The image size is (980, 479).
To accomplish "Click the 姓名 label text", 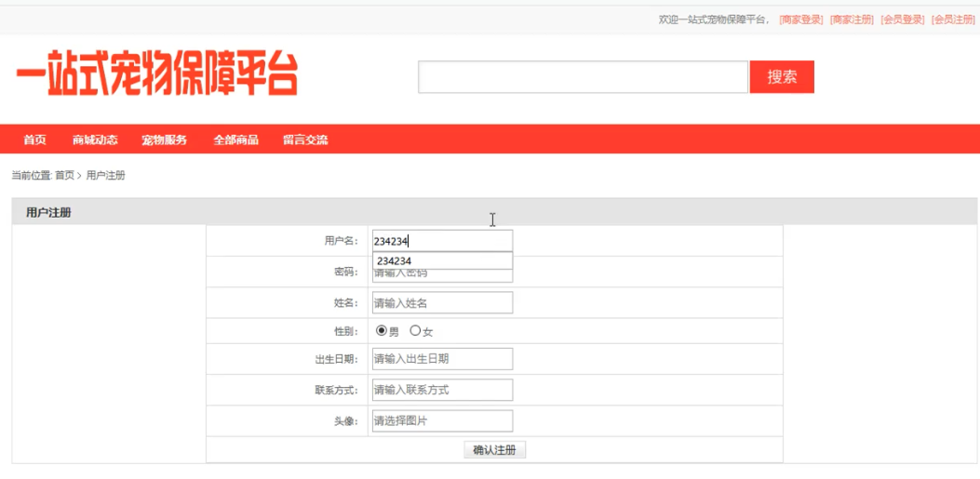I will (346, 303).
